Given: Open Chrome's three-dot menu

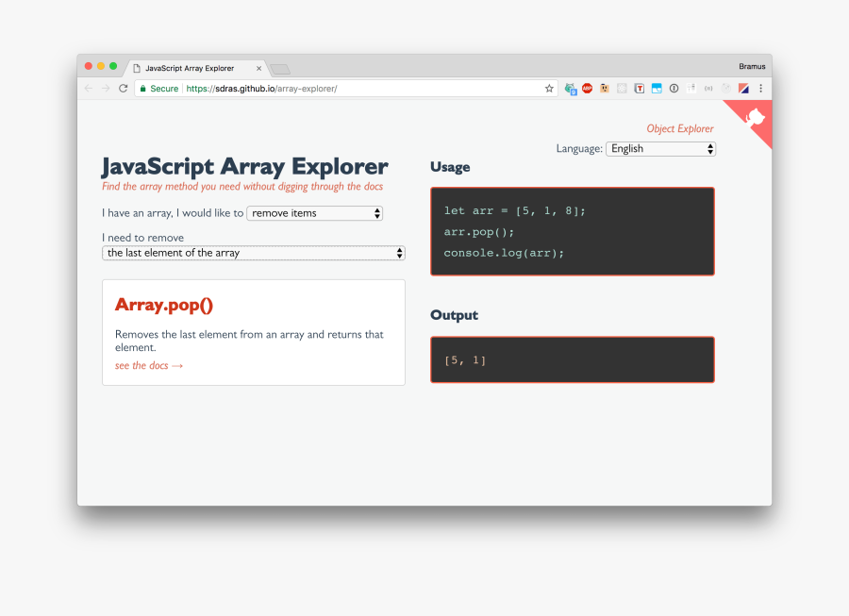Looking at the screenshot, I should [760, 89].
